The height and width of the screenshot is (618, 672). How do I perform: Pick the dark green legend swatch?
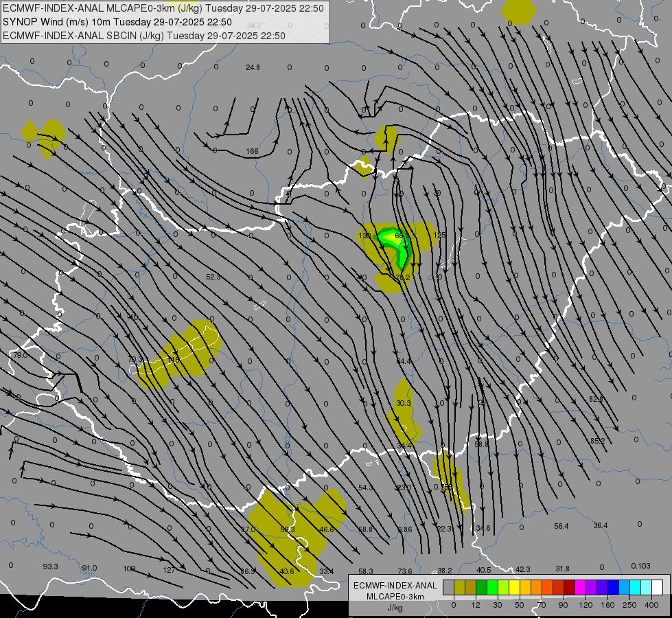pos(482,587)
